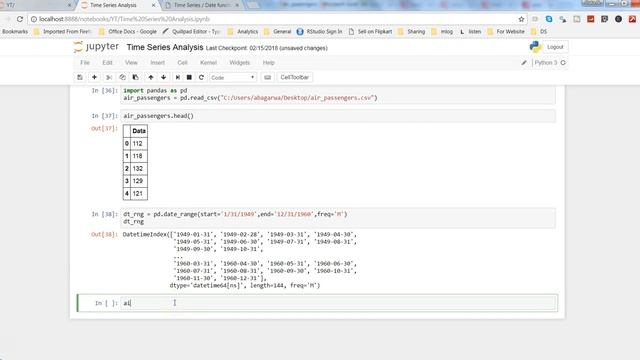Open Sharing bookmark folder
This screenshot has width=640, height=360.
point(411,31)
